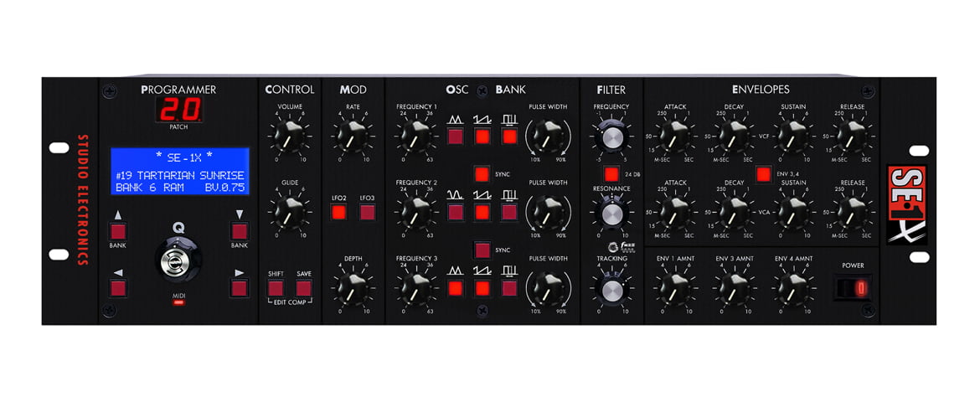Toggle the LFO2 button
980x402 pixels.
339,213
